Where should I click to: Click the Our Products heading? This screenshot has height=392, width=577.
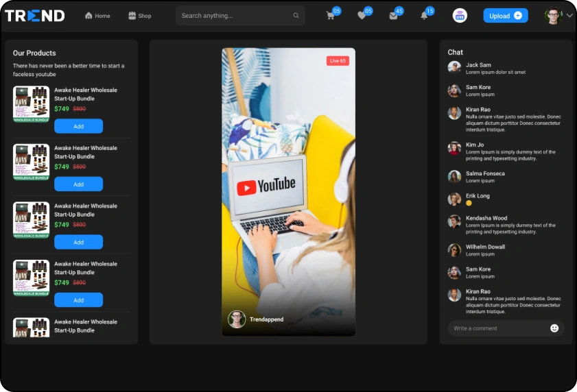coord(34,53)
